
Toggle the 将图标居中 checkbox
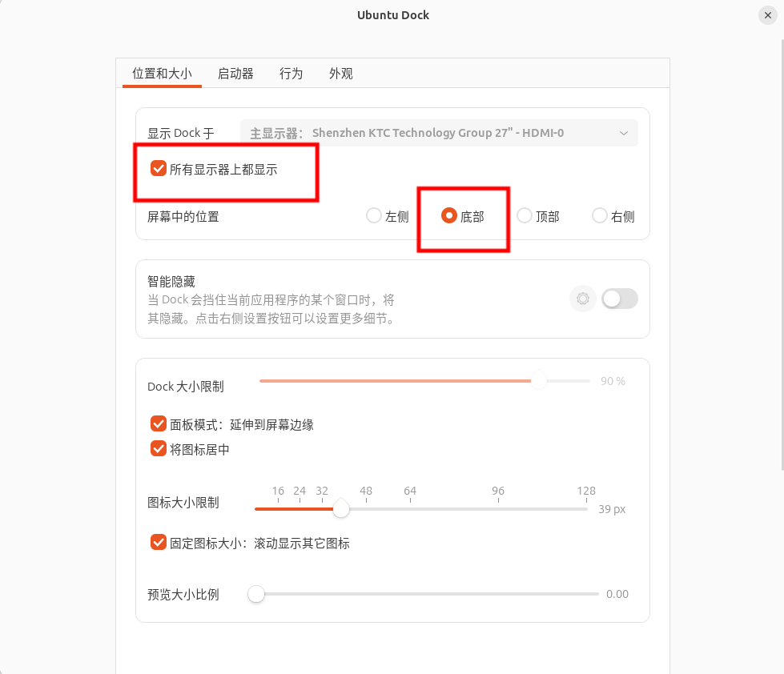[159, 449]
